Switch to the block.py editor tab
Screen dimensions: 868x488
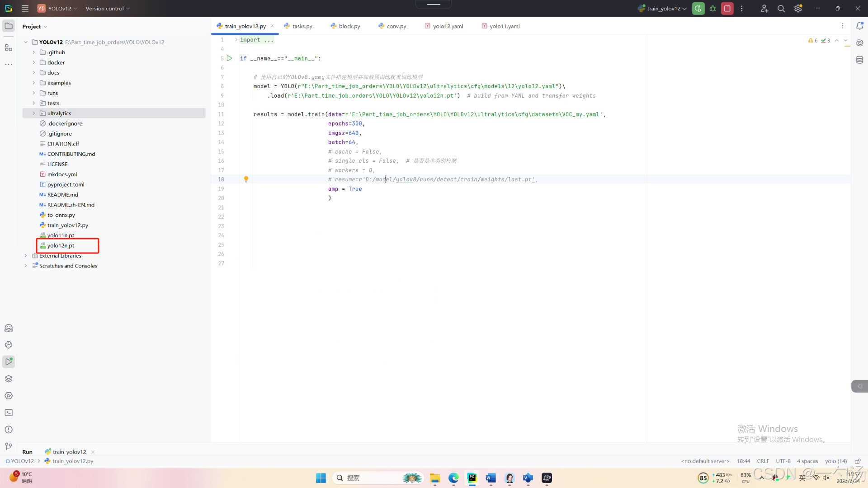(x=349, y=26)
